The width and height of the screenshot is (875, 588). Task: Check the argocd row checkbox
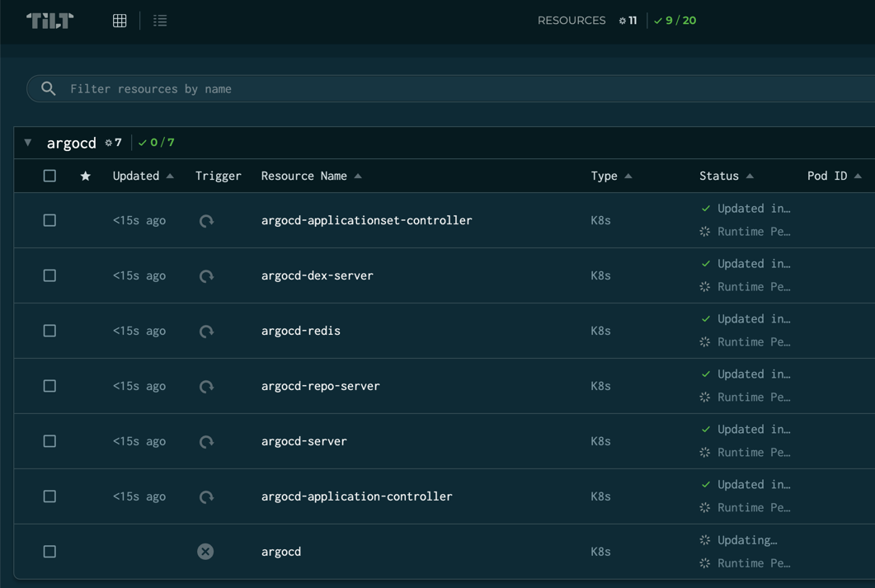pyautogui.click(x=49, y=552)
